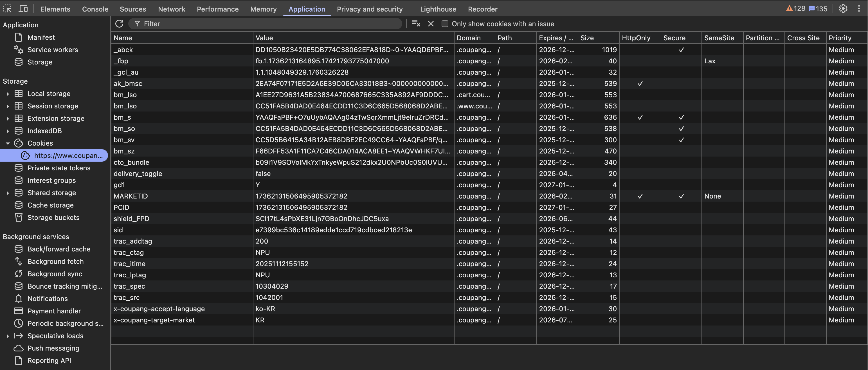Enable Only show cookies with an issue

click(x=445, y=24)
